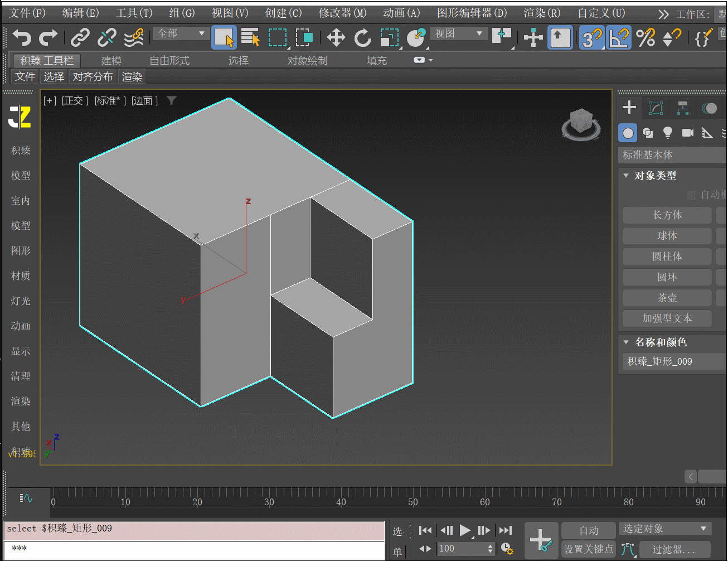Click the object name field 积臻_矩形_009
728x561 pixels.
(674, 361)
